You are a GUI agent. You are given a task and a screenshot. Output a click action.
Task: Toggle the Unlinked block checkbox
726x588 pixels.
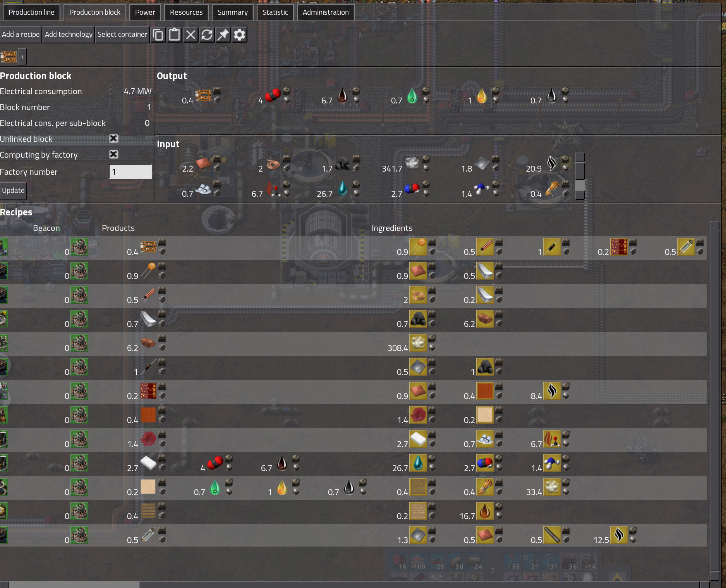pyautogui.click(x=113, y=139)
